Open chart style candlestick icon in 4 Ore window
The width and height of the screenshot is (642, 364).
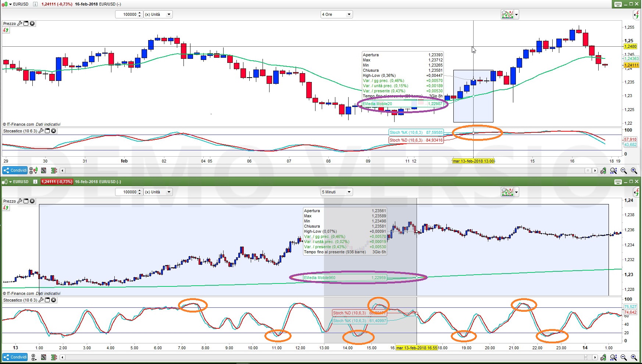click(x=4, y=4)
